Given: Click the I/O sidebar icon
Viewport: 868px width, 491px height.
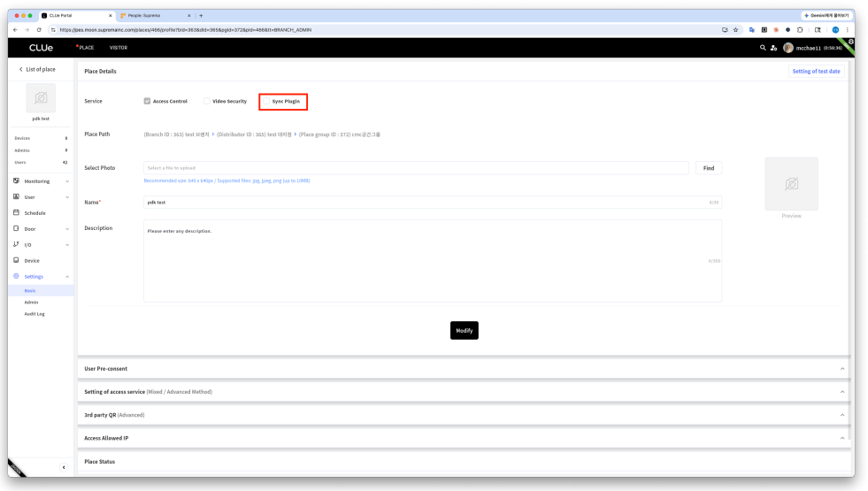Looking at the screenshot, I should (x=16, y=244).
